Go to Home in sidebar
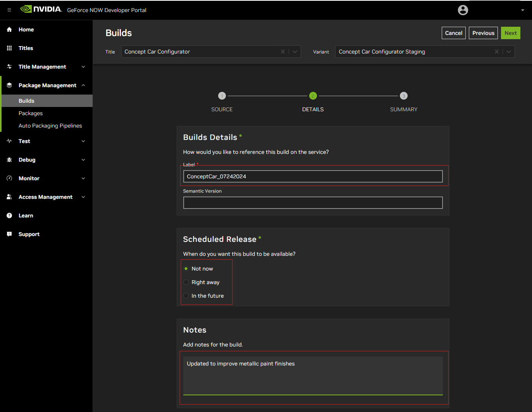 click(x=26, y=29)
